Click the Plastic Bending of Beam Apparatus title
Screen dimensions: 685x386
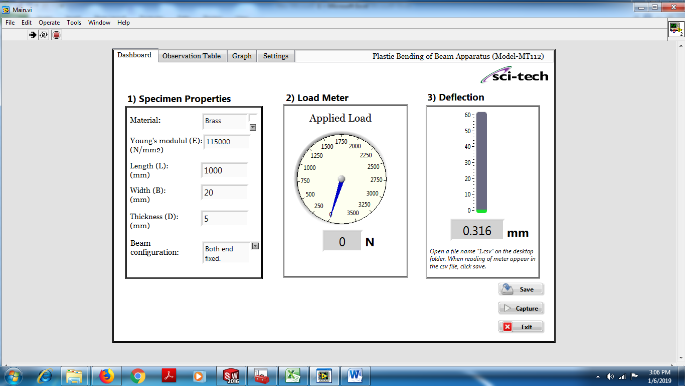[458, 56]
